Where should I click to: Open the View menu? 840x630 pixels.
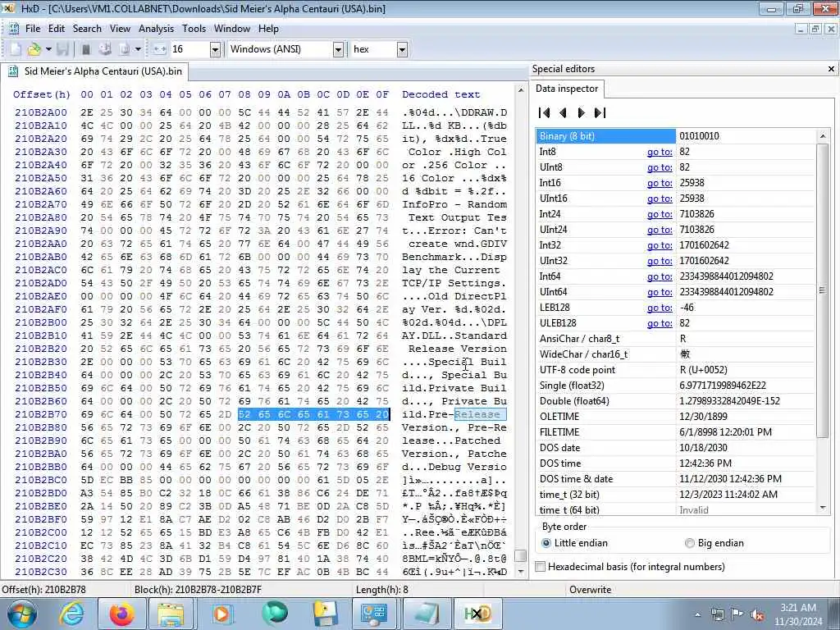pyautogui.click(x=120, y=29)
